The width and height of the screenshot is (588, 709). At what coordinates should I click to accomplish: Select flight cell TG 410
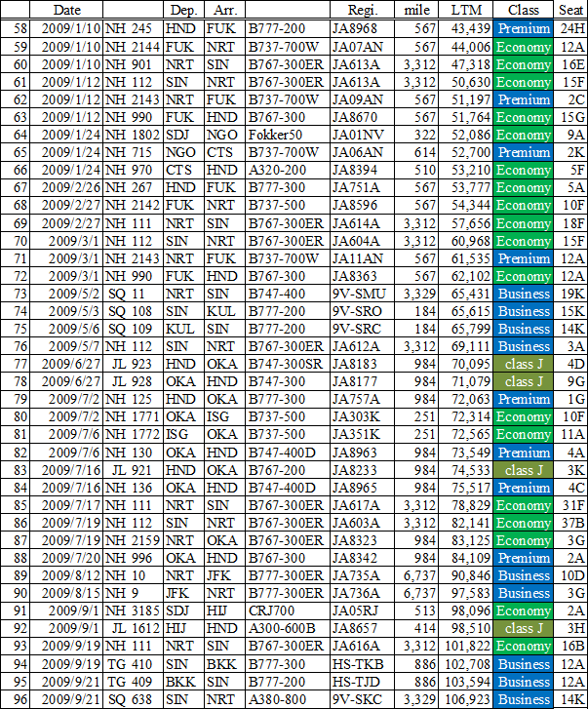point(133,664)
